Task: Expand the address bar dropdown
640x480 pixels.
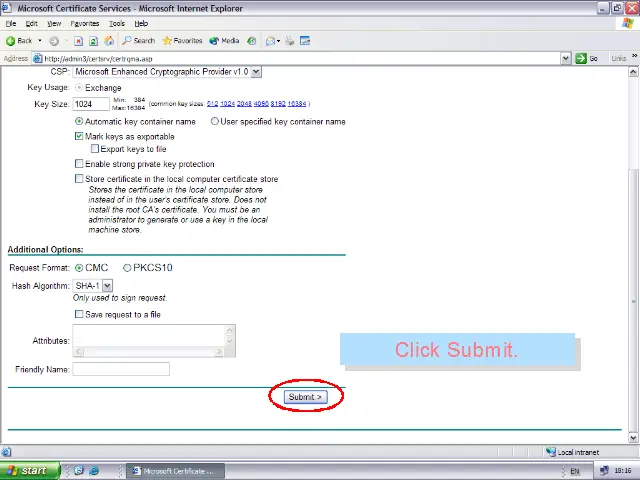Action: [565, 58]
